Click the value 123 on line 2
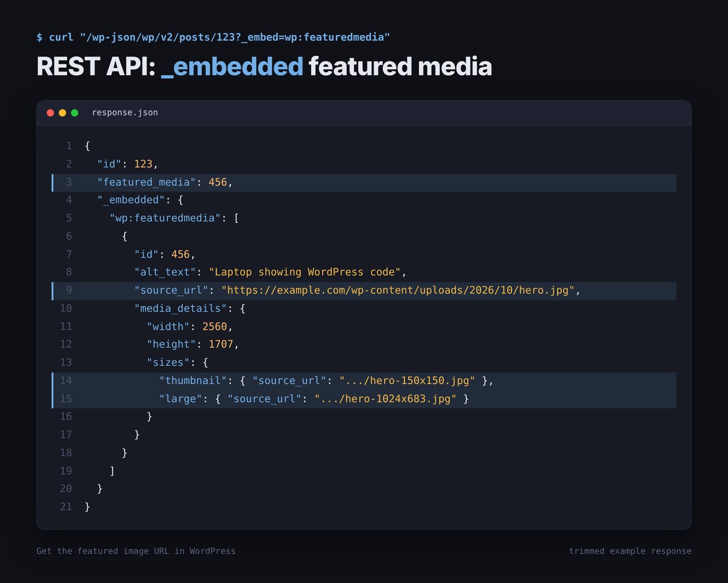This screenshot has height=583, width=728. click(x=144, y=164)
